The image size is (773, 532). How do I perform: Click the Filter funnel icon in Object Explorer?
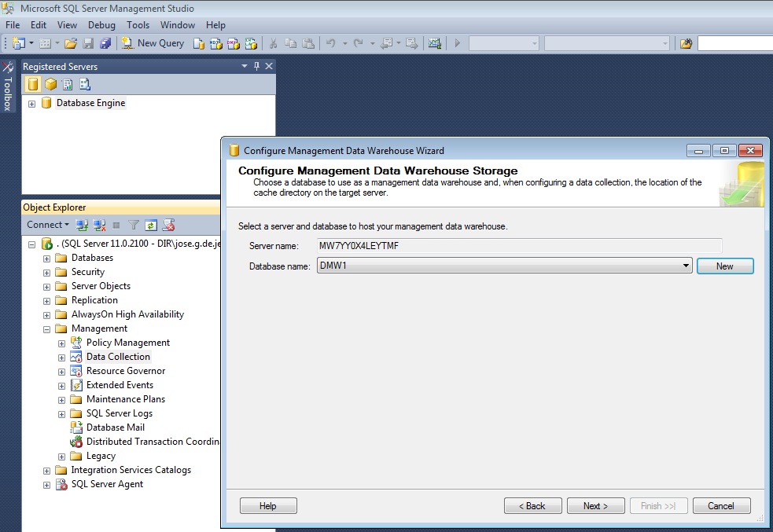[x=134, y=225]
